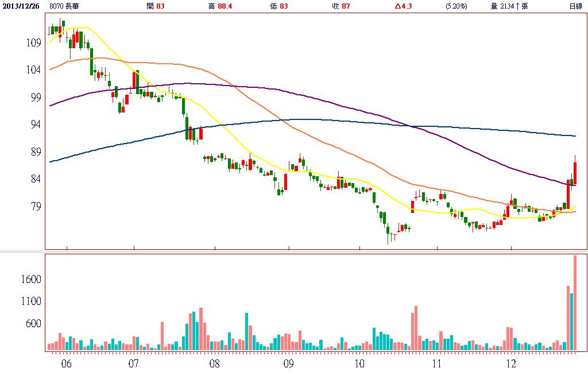Select the 06 month marker on axis
The image size is (588, 380).
pos(67,363)
